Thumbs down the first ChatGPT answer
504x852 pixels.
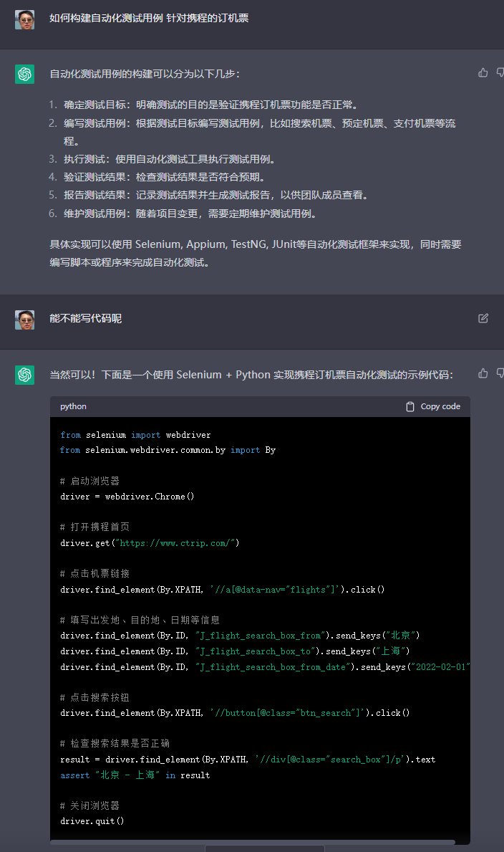click(500, 73)
